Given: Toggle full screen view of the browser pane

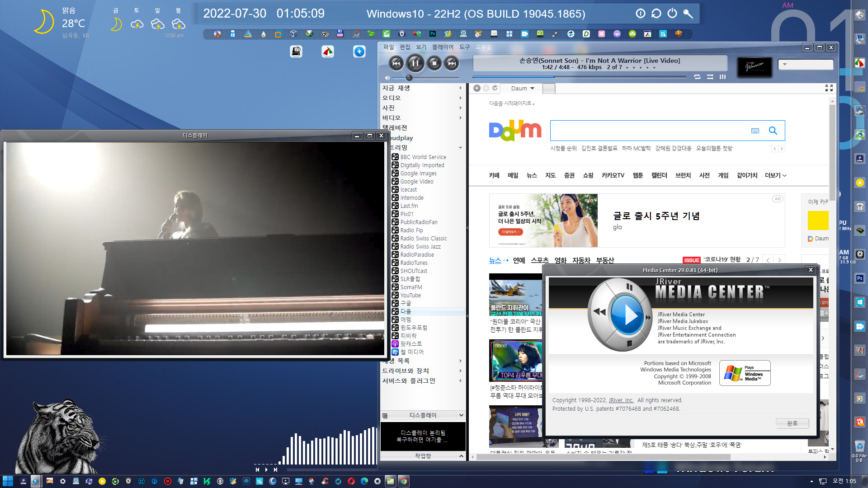Looking at the screenshot, I should (829, 88).
